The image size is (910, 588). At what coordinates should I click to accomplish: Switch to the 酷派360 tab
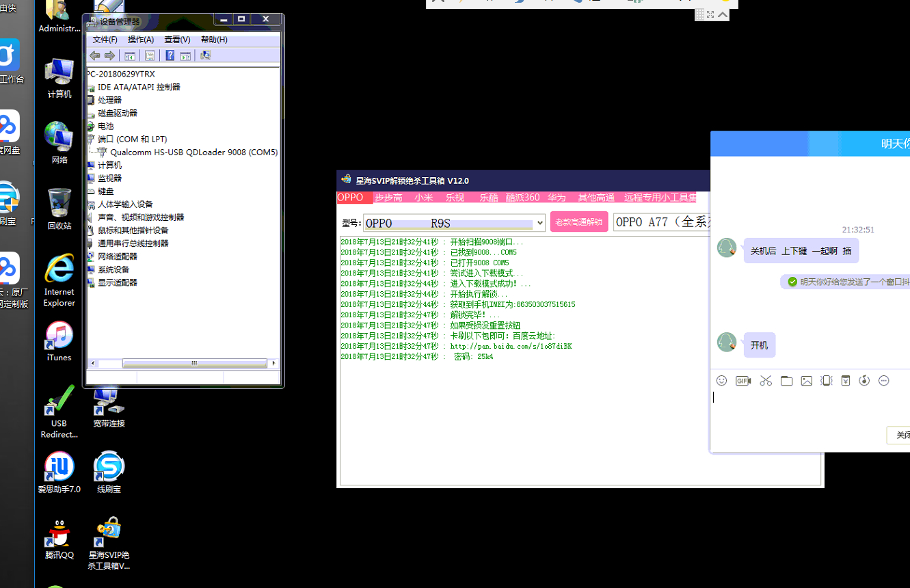coord(522,198)
